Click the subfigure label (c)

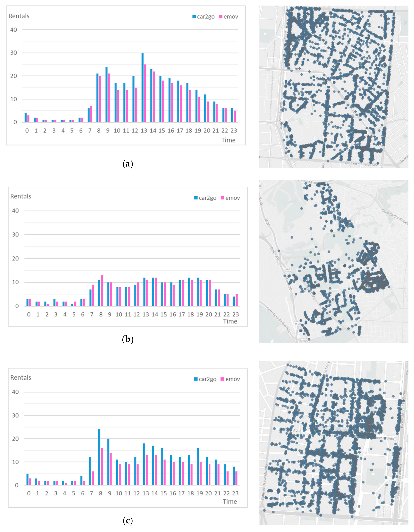click(128, 521)
